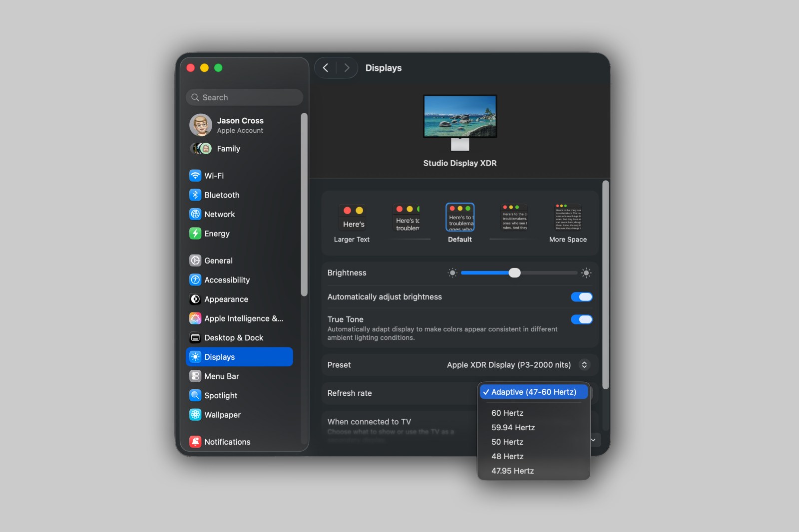Open the Network globe icon
The height and width of the screenshot is (532, 799).
(195, 214)
